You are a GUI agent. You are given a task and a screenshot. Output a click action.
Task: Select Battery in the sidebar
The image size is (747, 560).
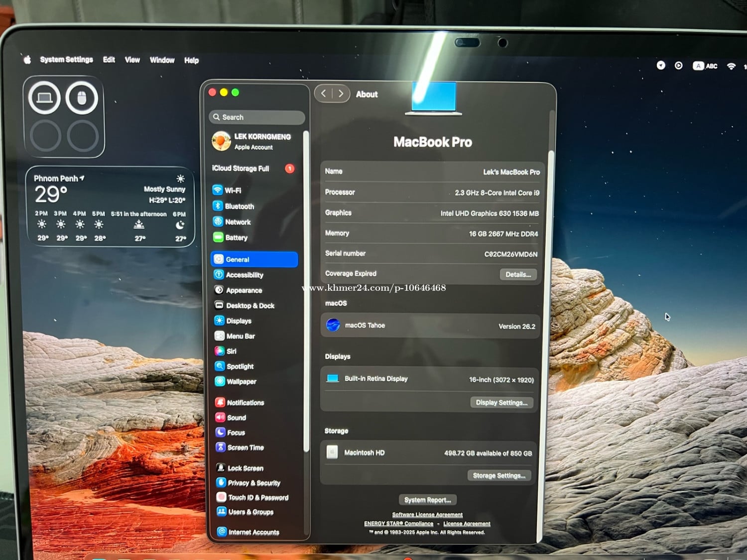pos(236,237)
